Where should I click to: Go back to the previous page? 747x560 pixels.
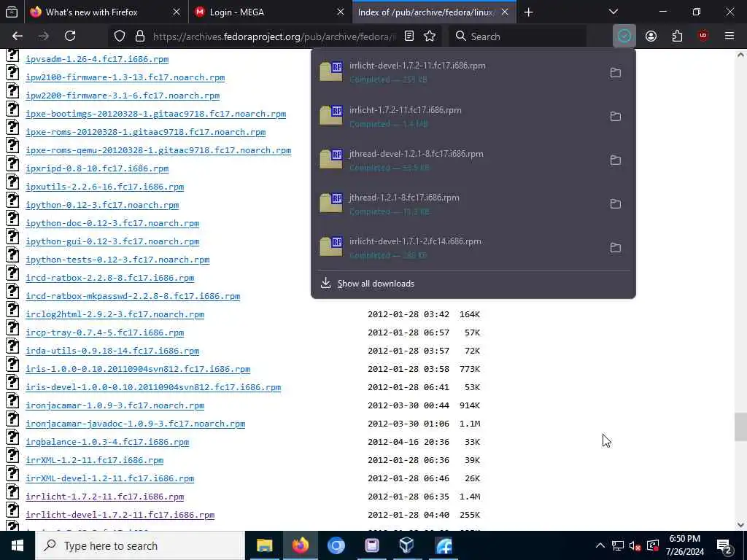point(18,36)
